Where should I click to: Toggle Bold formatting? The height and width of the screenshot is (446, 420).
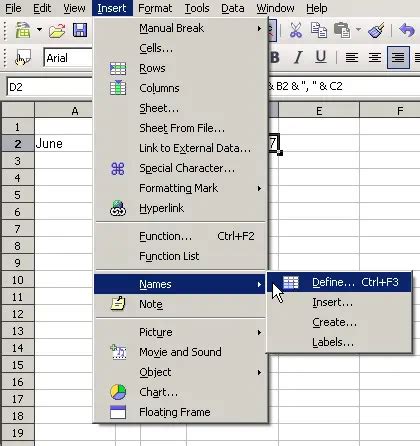[x=275, y=58]
